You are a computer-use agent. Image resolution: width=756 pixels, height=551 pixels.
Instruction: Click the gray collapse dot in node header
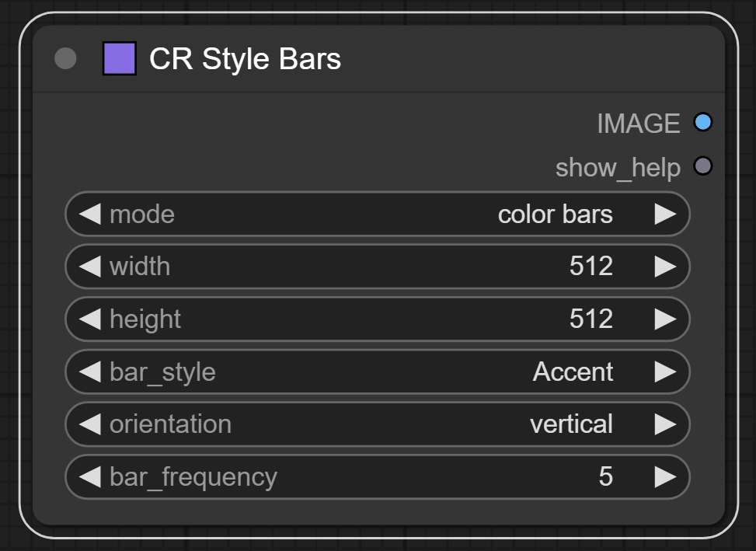click(66, 59)
